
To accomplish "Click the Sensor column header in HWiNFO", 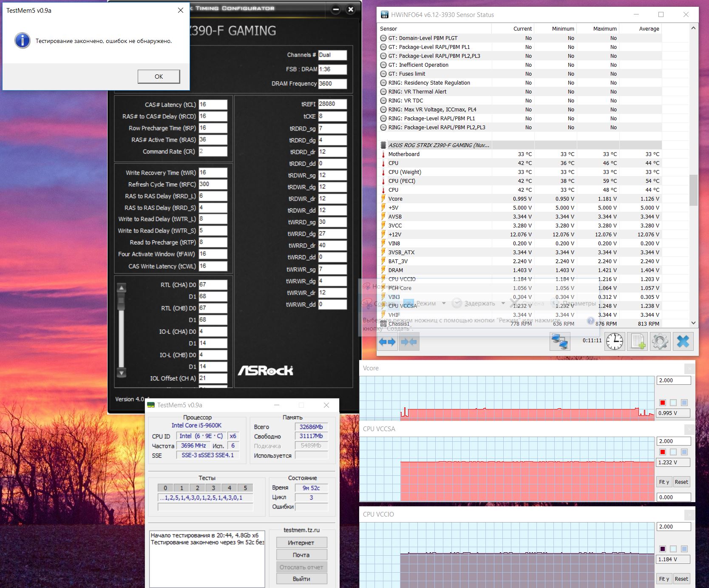I will point(434,28).
